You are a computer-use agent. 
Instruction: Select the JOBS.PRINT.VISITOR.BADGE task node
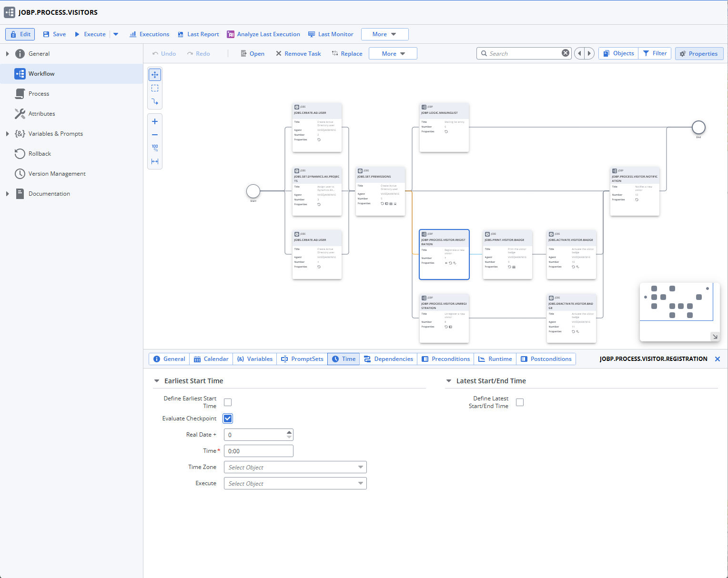point(507,255)
